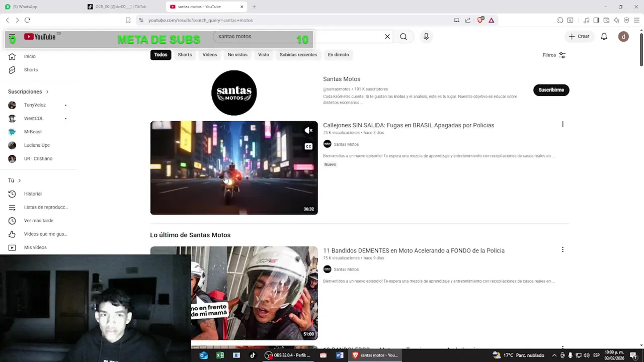
Task: Open the browser extensions puzzle icon
Action: pos(560,20)
